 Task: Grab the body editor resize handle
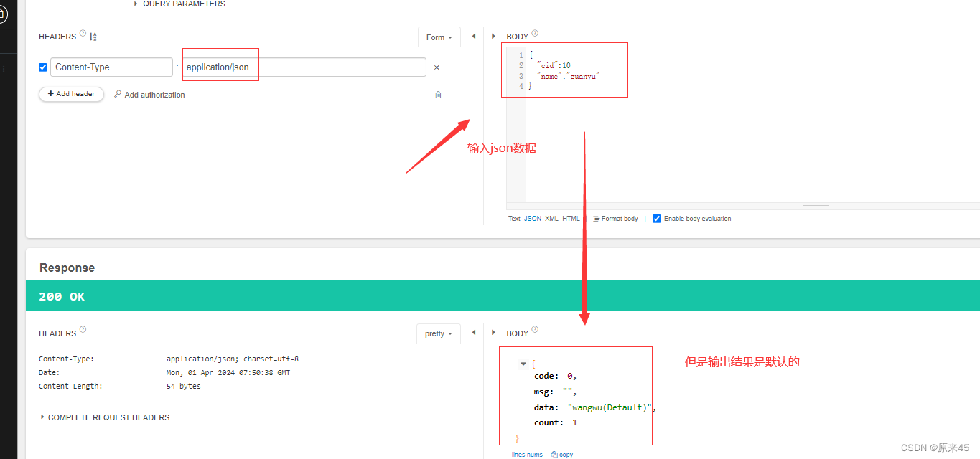click(x=815, y=206)
